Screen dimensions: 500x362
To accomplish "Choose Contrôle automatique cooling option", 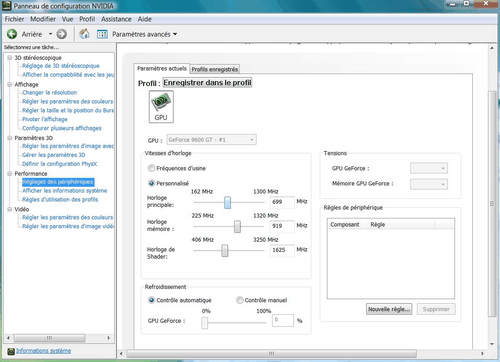I will pyautogui.click(x=151, y=300).
